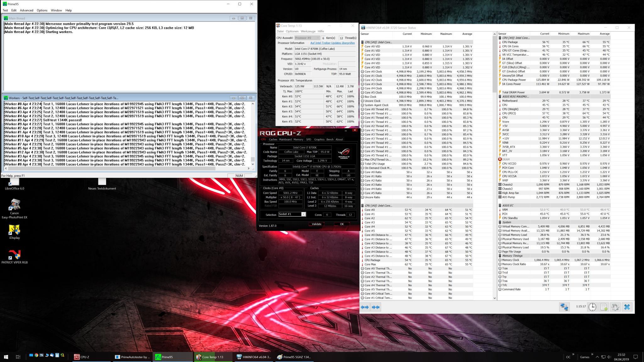Open Task View in taskbar
The height and width of the screenshot is (362, 644).
click(18, 357)
